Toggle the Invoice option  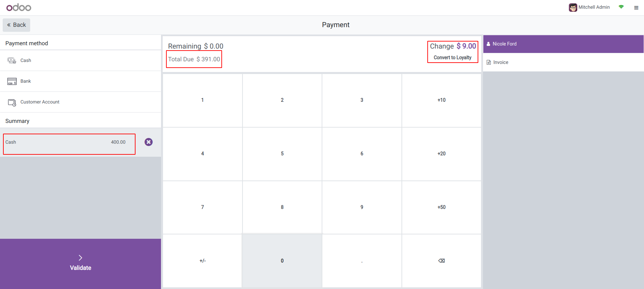pyautogui.click(x=500, y=62)
